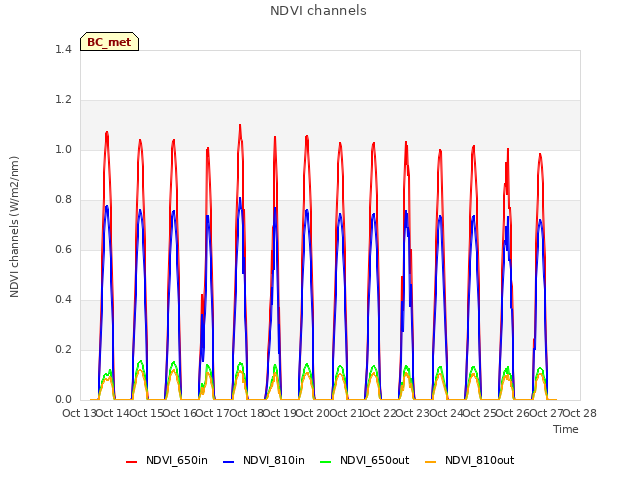Image resolution: width=640 pixels, height=480 pixels.
Task: Click the 0.8 y-axis tick label
Action: click(x=63, y=200)
